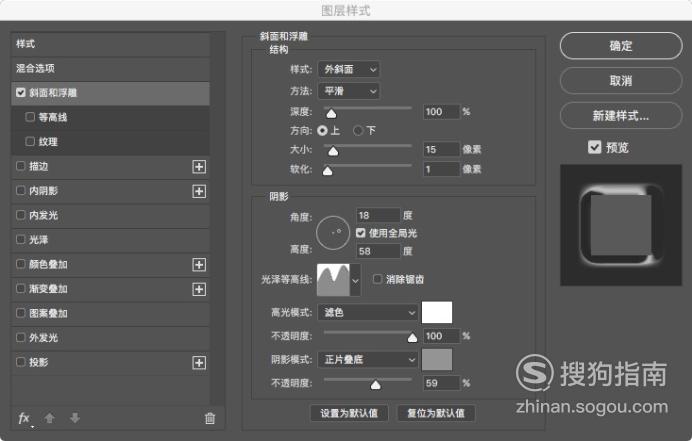692x441 pixels.
Task: Toggle the 使用全局光 checkbox
Action: 361,233
